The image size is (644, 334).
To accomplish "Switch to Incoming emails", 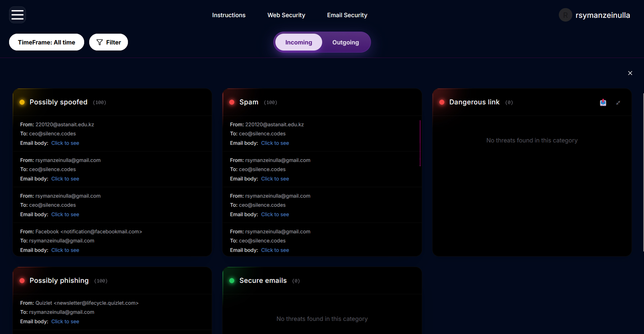I will tap(299, 42).
